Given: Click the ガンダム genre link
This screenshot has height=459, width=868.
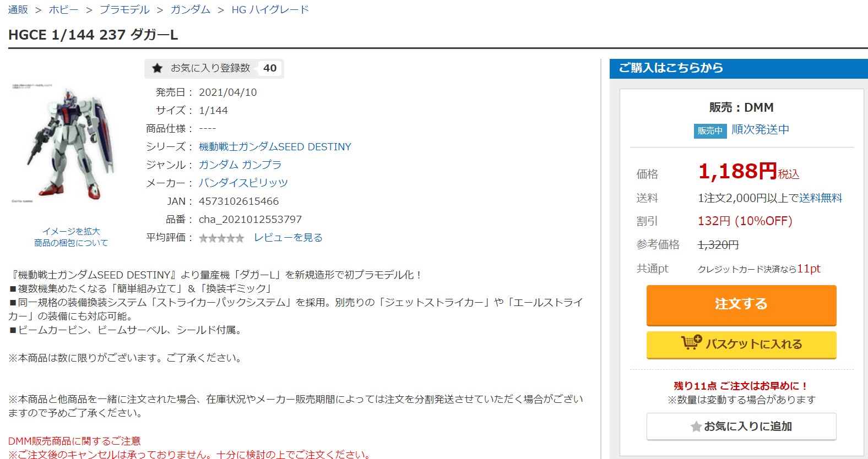Looking at the screenshot, I should pyautogui.click(x=219, y=165).
